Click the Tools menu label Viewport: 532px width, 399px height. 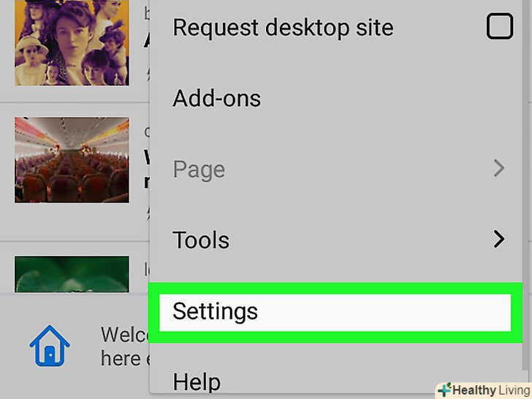201,240
